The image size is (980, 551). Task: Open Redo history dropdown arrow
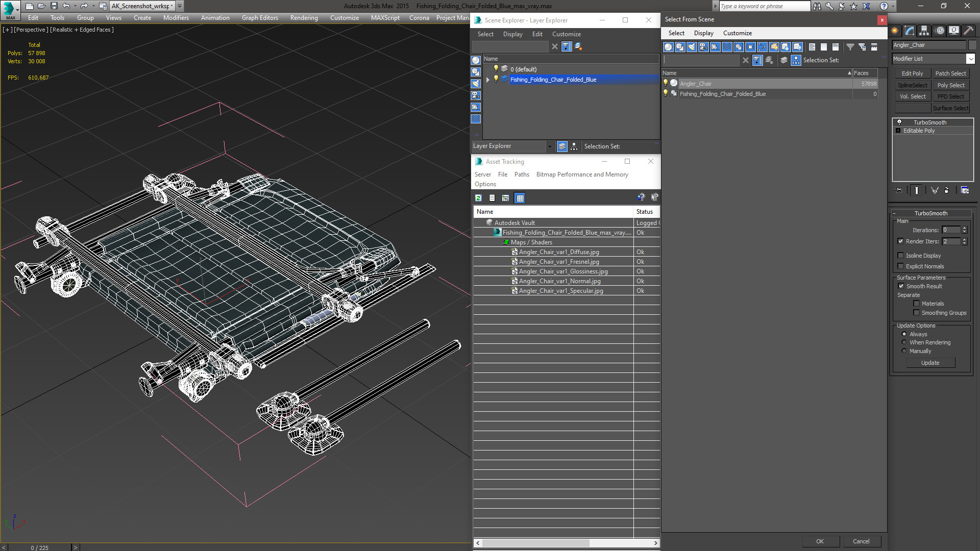point(93,6)
